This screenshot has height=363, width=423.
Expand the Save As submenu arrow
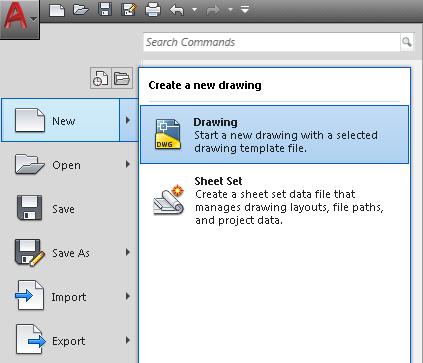tap(128, 252)
